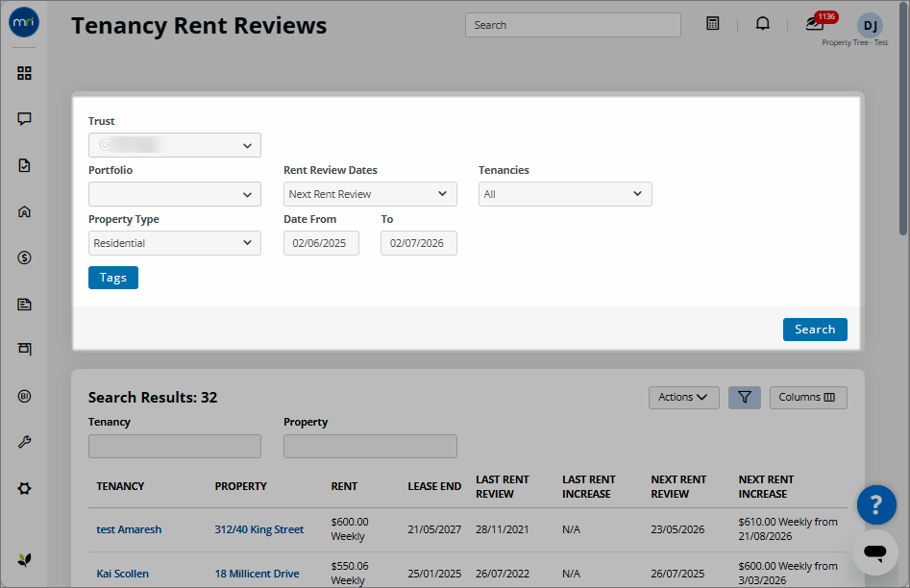Open the calculator icon in header
The image size is (910, 588).
(713, 24)
